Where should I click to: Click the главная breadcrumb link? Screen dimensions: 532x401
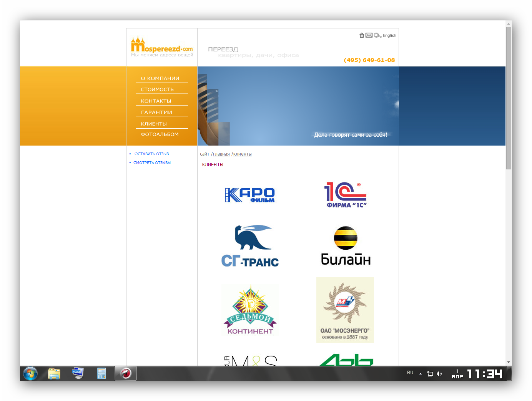click(x=221, y=154)
